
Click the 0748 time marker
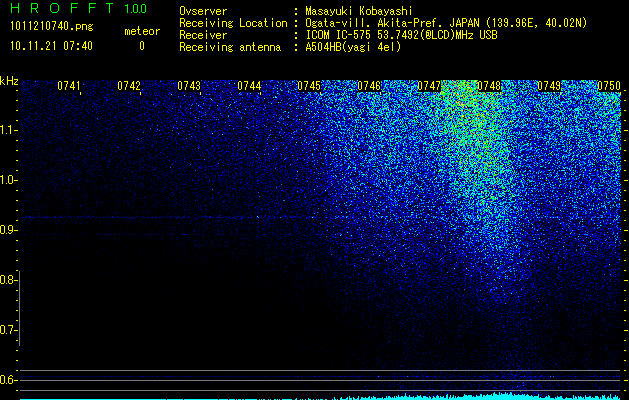click(489, 86)
